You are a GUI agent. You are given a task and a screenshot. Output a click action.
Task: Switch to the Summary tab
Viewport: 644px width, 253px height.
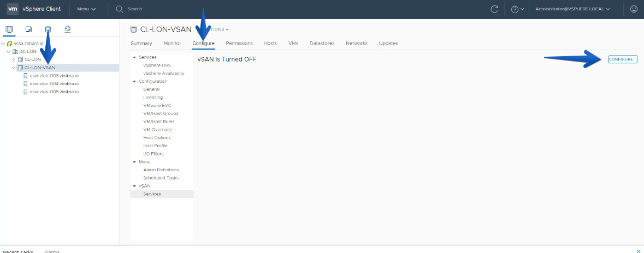[141, 43]
